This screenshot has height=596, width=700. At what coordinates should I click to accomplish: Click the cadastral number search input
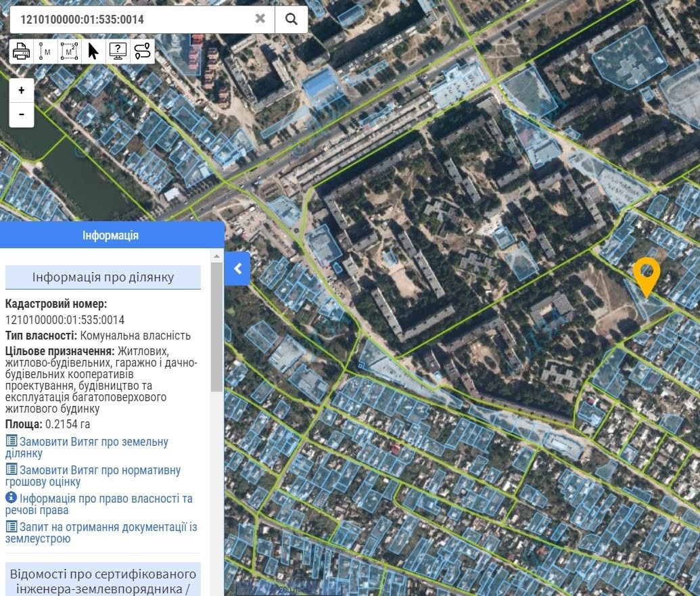tap(135, 19)
